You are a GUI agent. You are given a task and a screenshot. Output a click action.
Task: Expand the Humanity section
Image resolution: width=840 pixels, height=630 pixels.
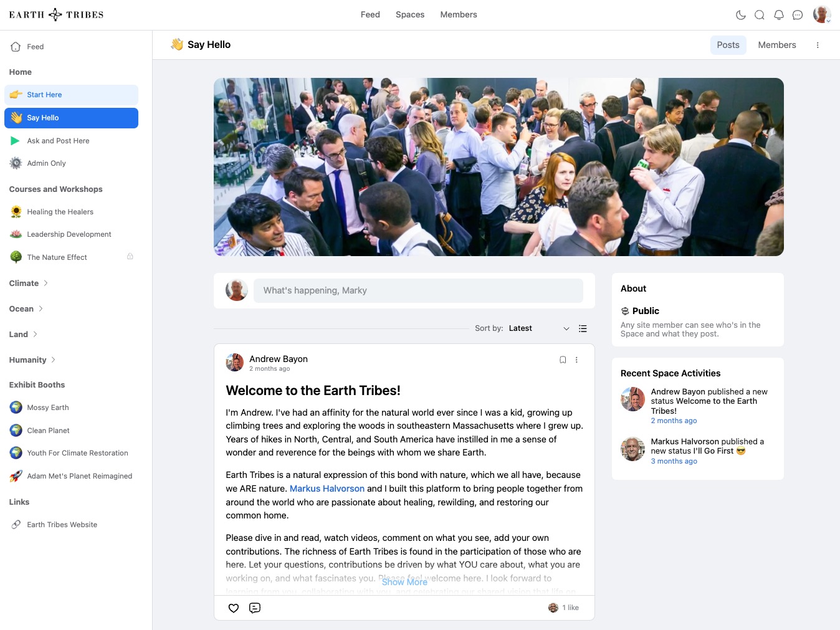32,360
